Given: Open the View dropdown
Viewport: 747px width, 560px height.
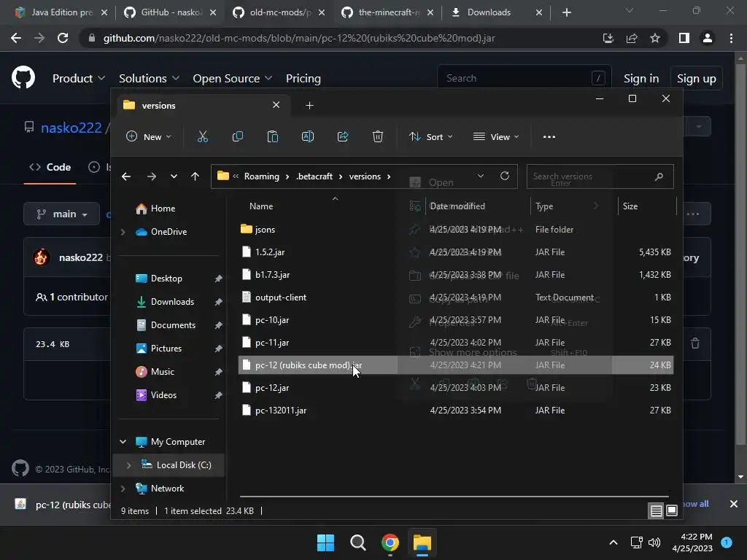Looking at the screenshot, I should 496,136.
